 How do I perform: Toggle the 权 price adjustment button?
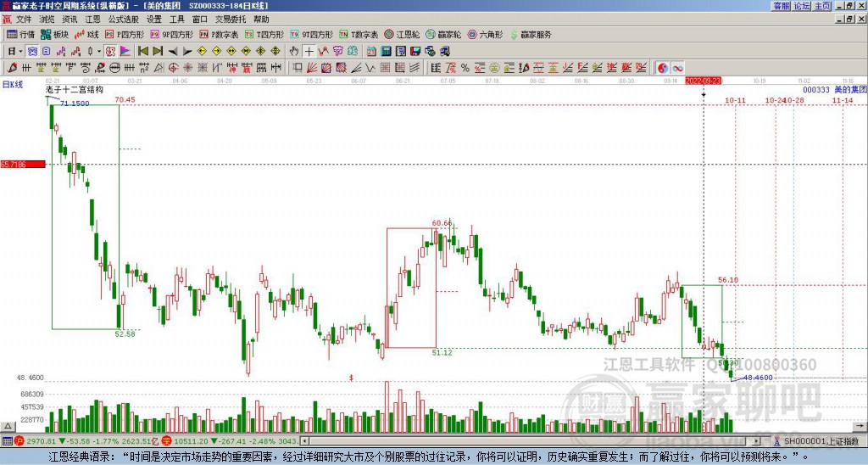click(x=110, y=52)
